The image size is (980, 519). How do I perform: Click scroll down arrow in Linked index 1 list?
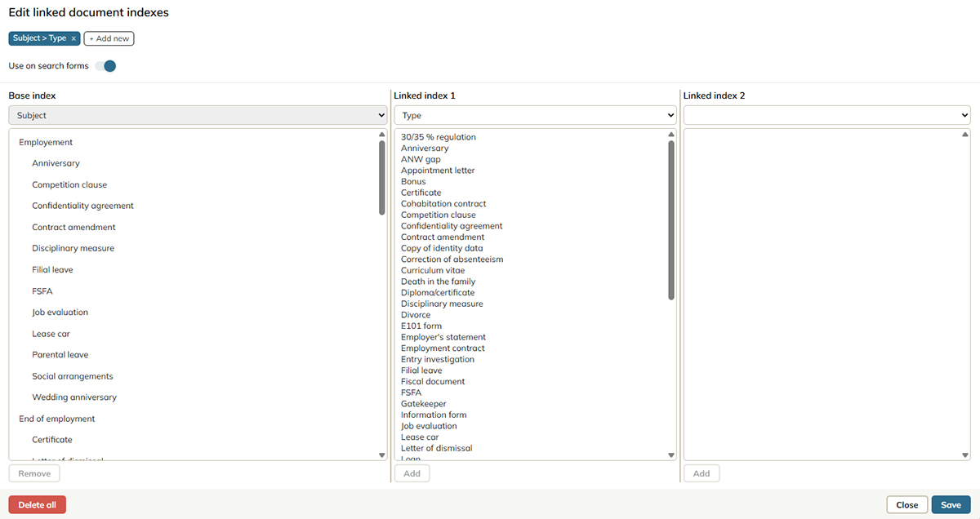coord(671,455)
